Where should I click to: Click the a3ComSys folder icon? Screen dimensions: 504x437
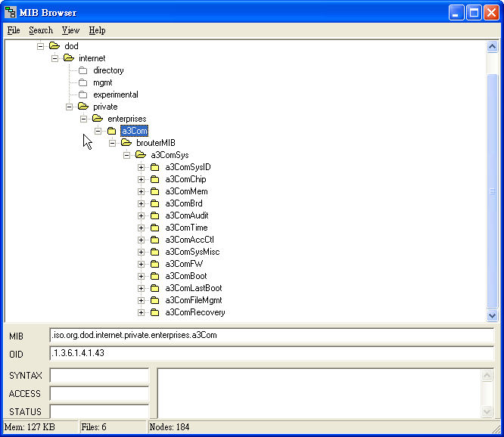tap(141, 155)
